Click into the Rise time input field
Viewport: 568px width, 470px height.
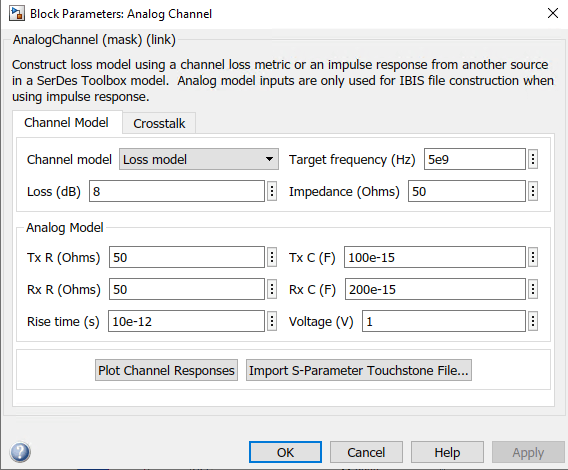186,321
